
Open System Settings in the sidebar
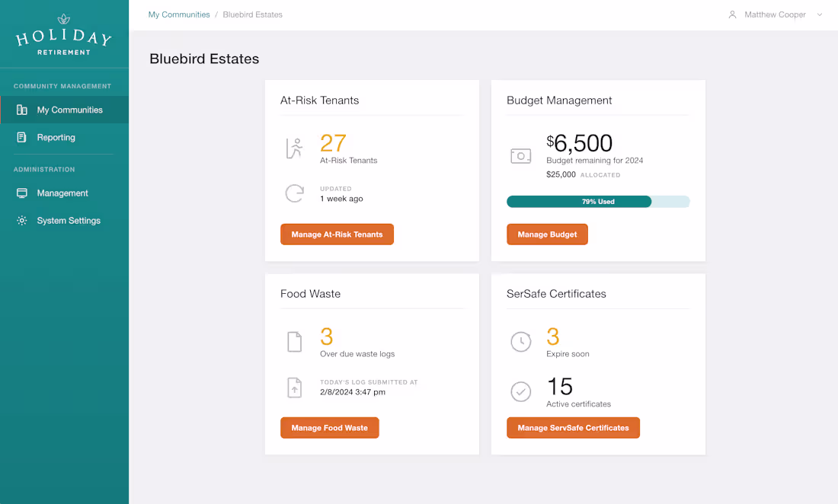[x=64, y=221]
